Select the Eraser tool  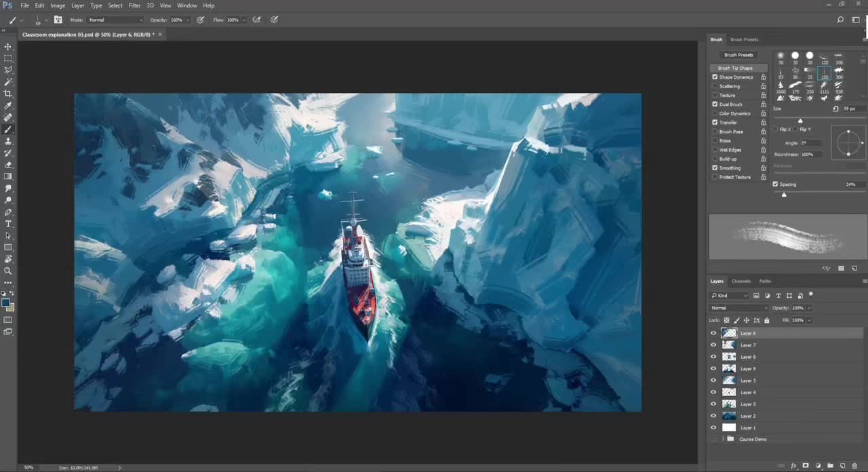pos(8,164)
